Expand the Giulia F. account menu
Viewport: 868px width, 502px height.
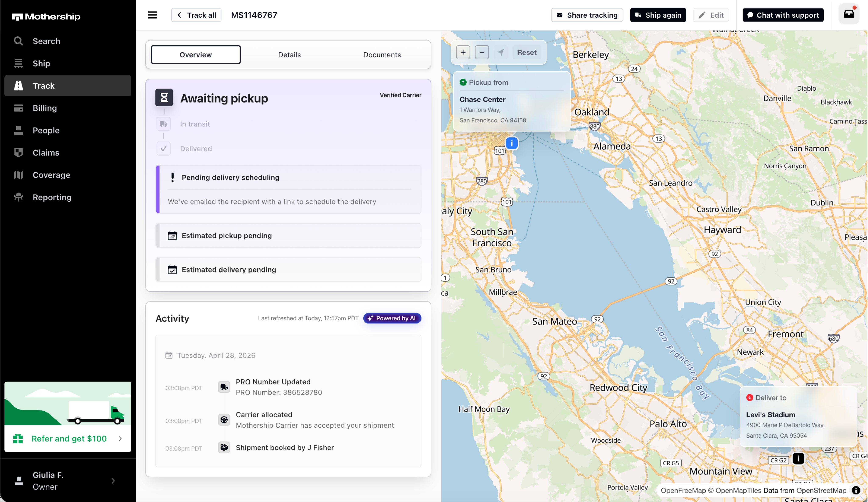coord(68,481)
